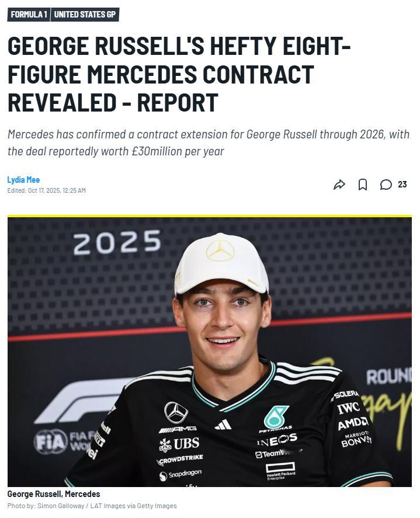Screen dimensions: 420x518
Task: Click the share arrow icon
Action: (x=339, y=185)
